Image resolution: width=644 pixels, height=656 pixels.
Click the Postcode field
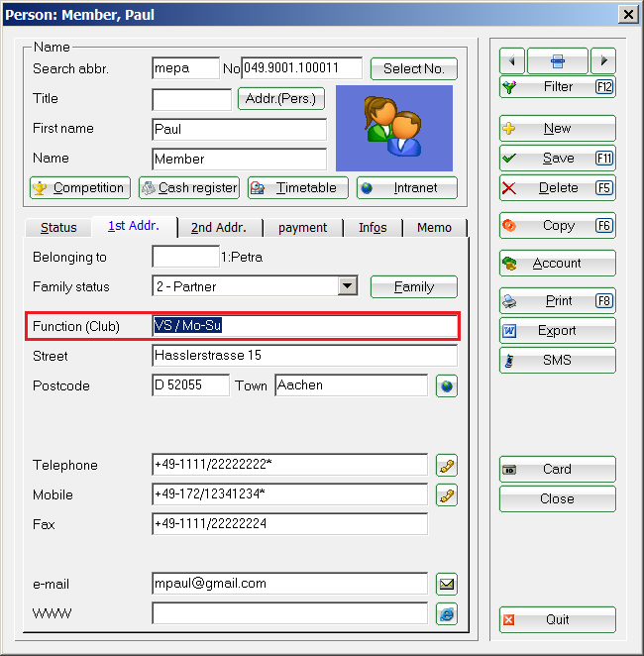(x=190, y=385)
